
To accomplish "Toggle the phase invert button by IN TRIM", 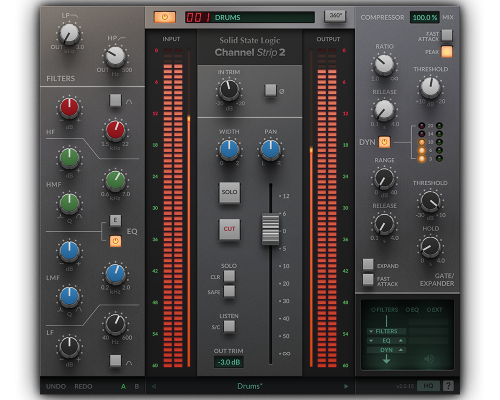I will [270, 90].
